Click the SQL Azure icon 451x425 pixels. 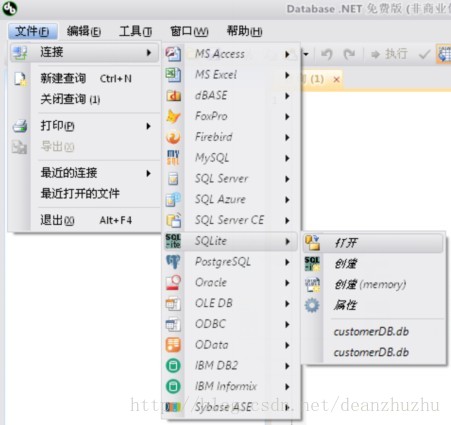(173, 199)
